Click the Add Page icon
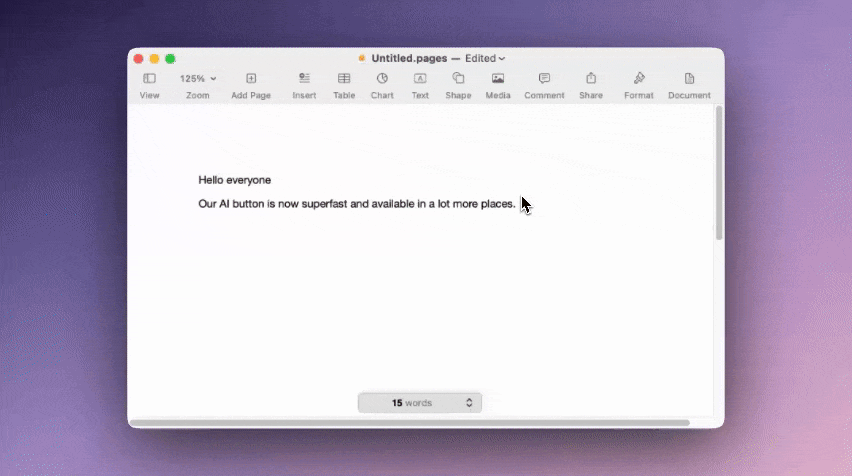The image size is (852, 476). (251, 79)
